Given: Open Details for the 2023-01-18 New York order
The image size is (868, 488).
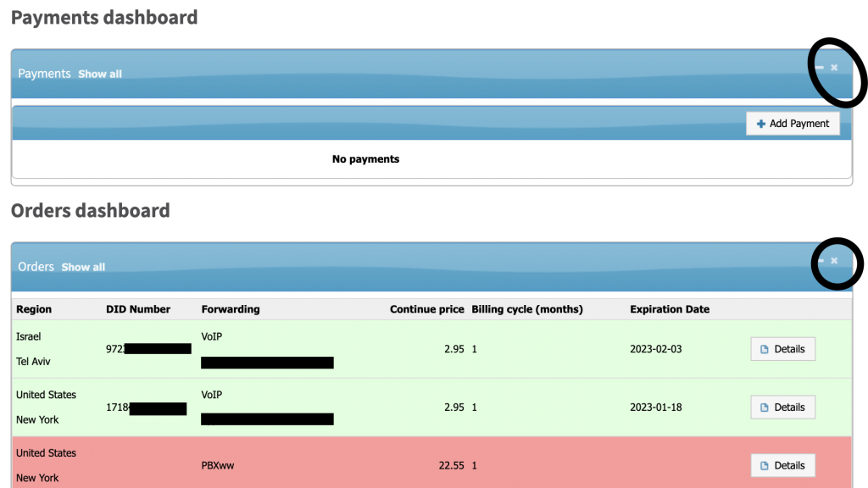Looking at the screenshot, I should [782, 408].
